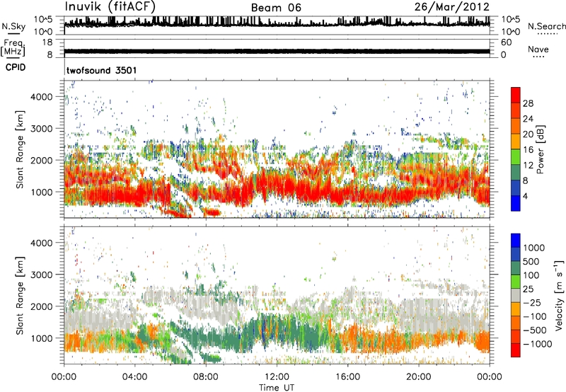The image size is (566, 392).
Task: Click the noise strip chart panel
Action: click(277, 25)
